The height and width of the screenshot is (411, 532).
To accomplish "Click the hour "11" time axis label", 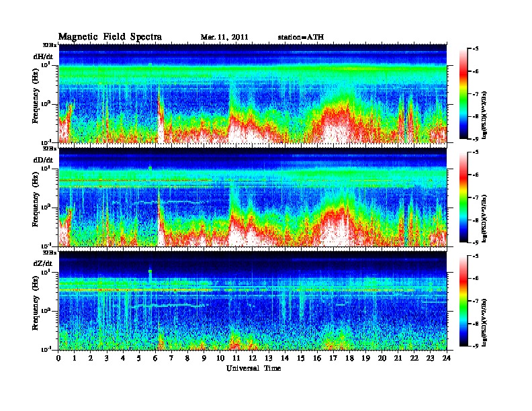I will [236, 358].
